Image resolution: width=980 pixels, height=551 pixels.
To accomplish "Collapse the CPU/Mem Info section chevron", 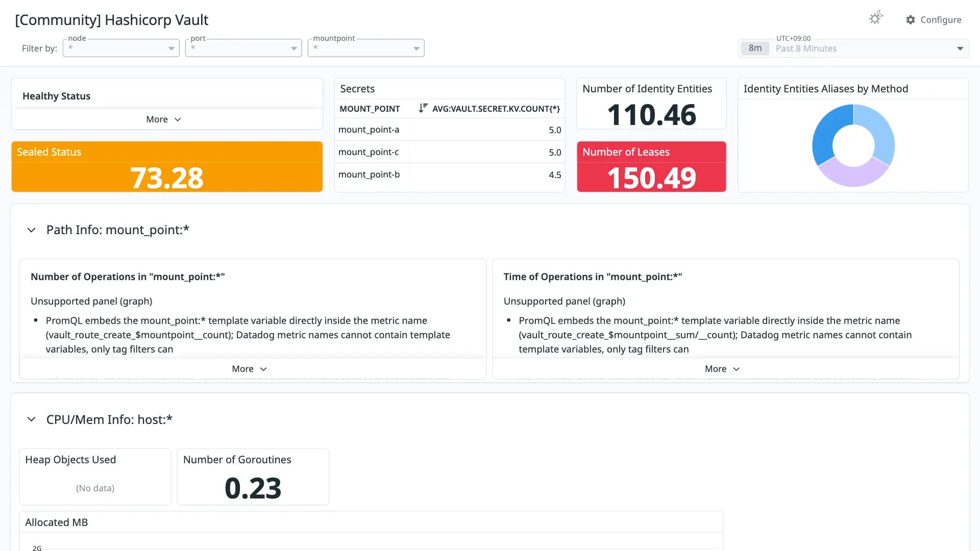I will [31, 419].
